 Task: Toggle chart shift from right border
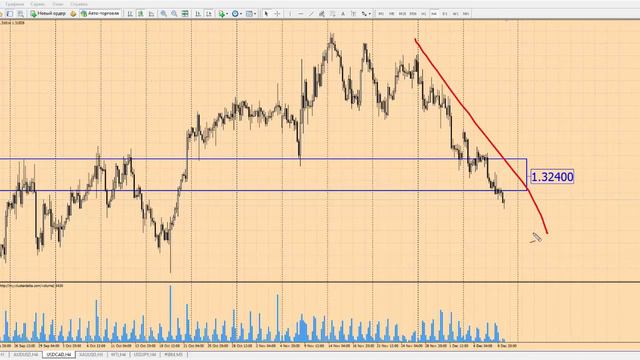[209, 13]
